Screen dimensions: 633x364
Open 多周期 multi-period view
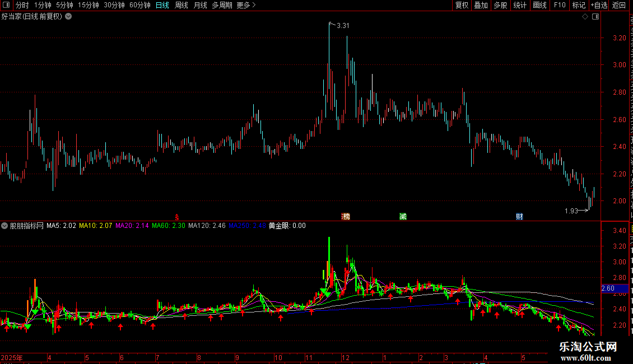click(222, 5)
